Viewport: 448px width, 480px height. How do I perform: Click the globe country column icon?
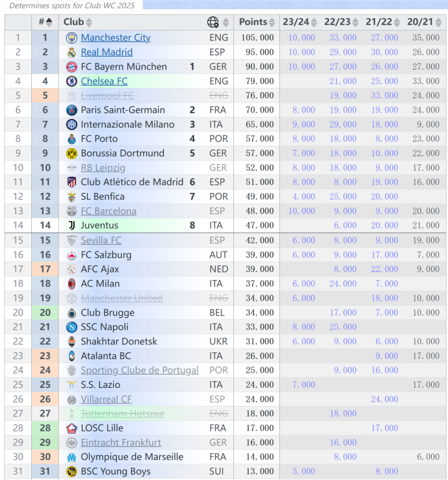213,22
